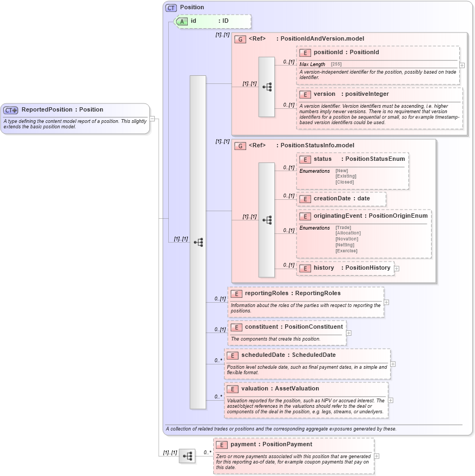Expand the valuation AssetValuation element
This screenshot has height=476, width=475.
click(x=391, y=400)
